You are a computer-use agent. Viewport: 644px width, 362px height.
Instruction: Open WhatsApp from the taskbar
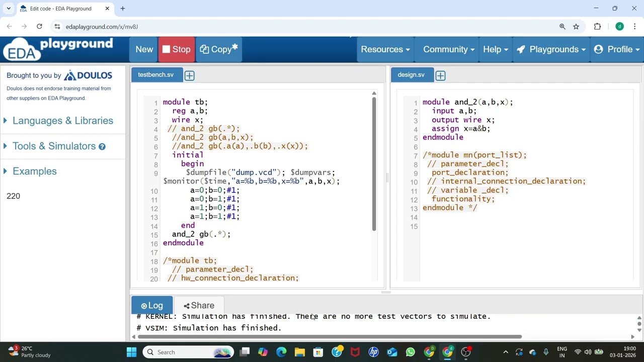(411, 352)
